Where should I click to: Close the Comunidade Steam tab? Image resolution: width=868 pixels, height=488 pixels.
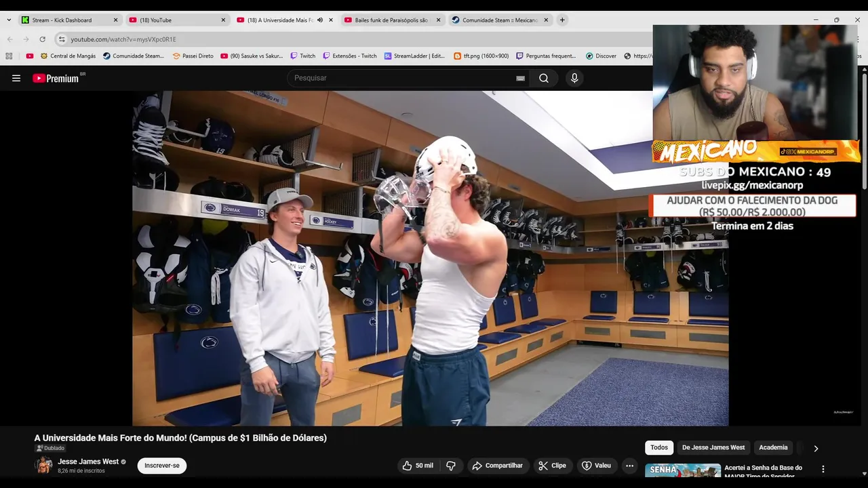coord(546,20)
